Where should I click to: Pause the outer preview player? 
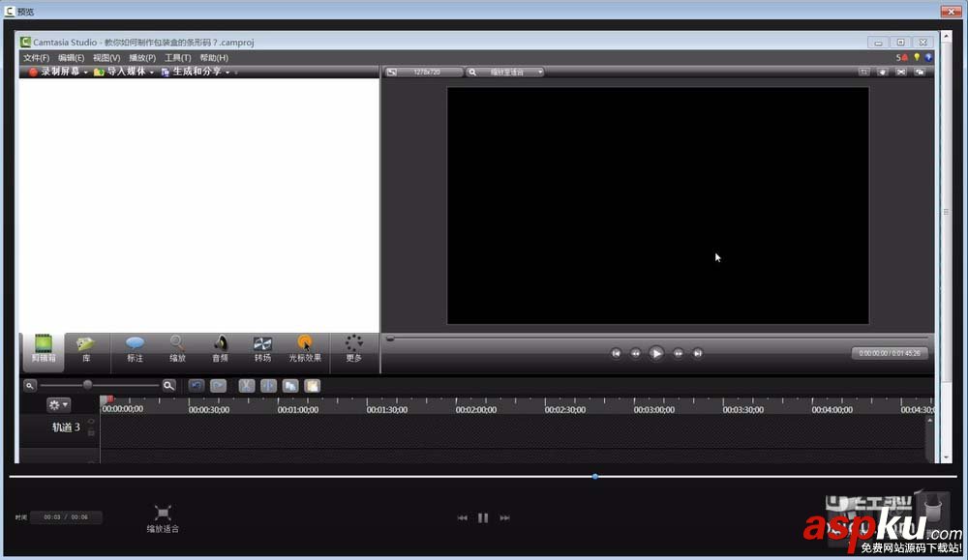tap(483, 518)
